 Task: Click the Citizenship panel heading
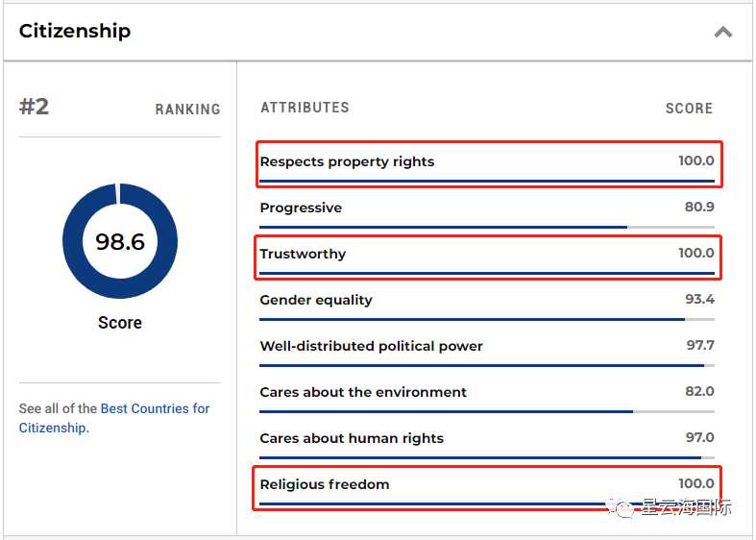tap(75, 31)
